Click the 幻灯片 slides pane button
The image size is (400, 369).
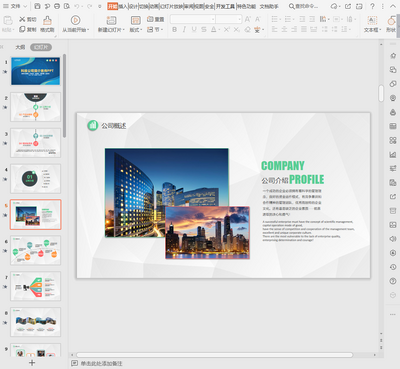coord(41,47)
